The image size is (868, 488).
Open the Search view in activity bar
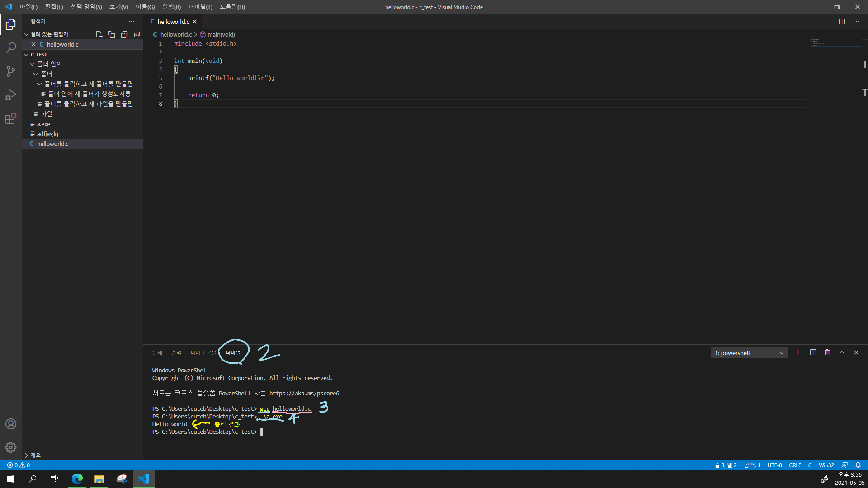pos(11,47)
